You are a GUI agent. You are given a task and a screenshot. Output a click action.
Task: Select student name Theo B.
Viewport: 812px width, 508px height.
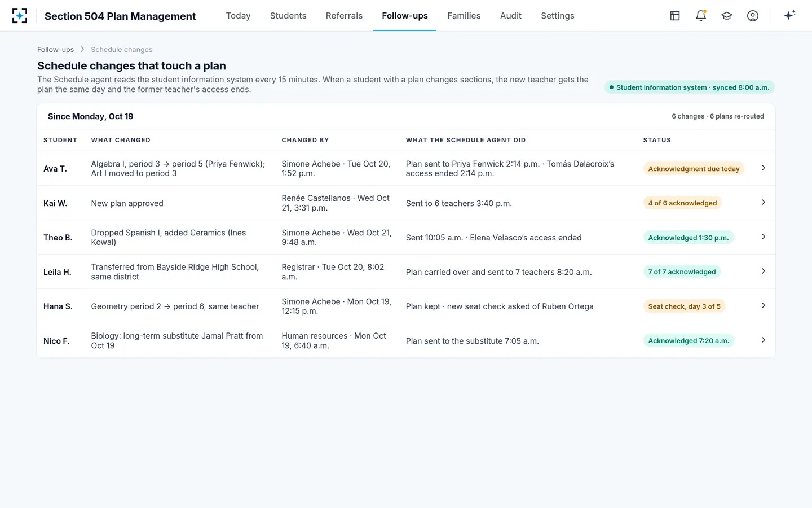(x=58, y=238)
